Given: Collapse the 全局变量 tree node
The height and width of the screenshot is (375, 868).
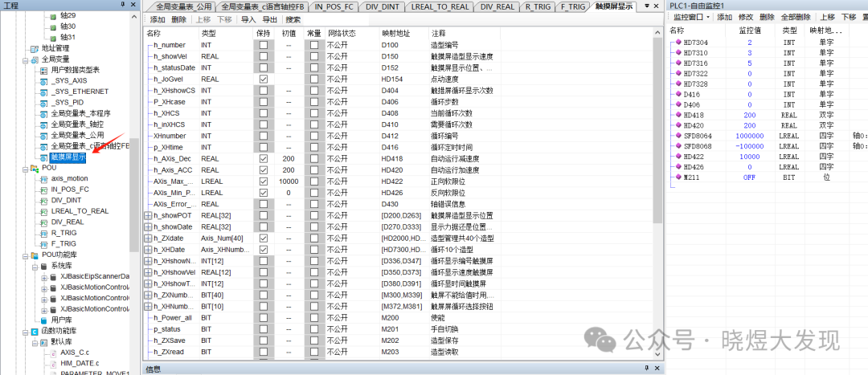Looking at the screenshot, I should point(25,59).
